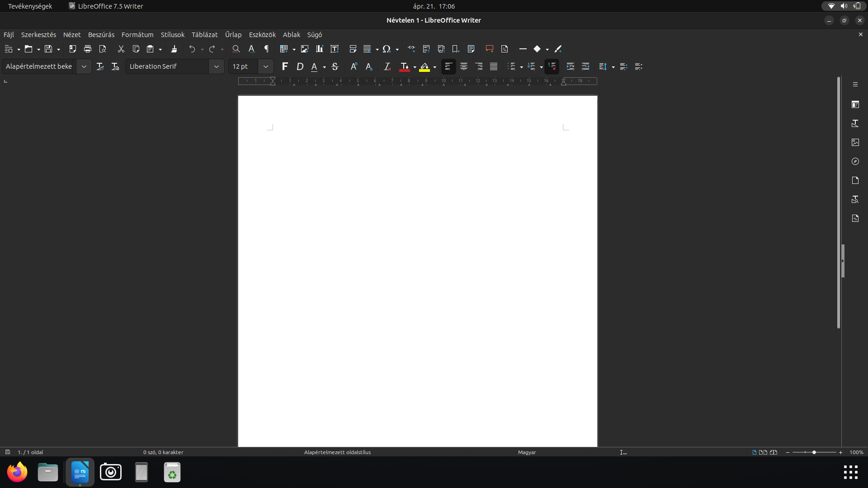Insert a text box icon
Screen dimensions: 868x488
click(x=335, y=49)
